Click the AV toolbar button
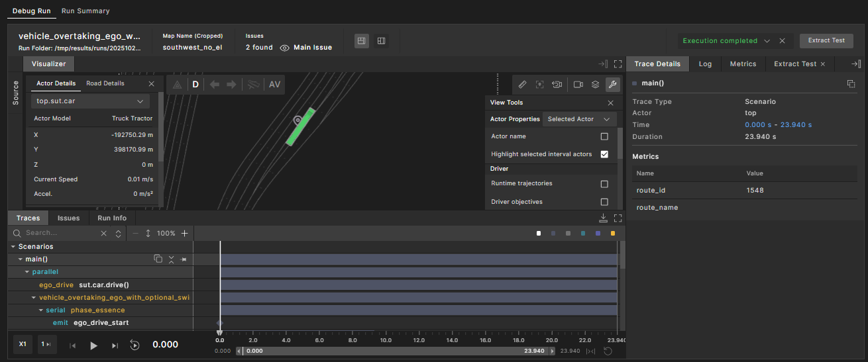 coord(274,85)
